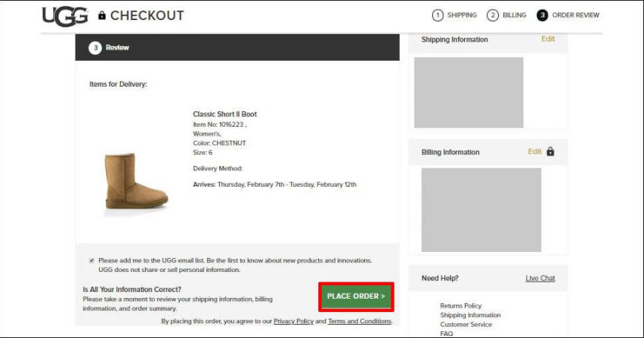Viewport: 644px width, 338px height.
Task: Click the checkout padlock icon
Action: point(102,16)
